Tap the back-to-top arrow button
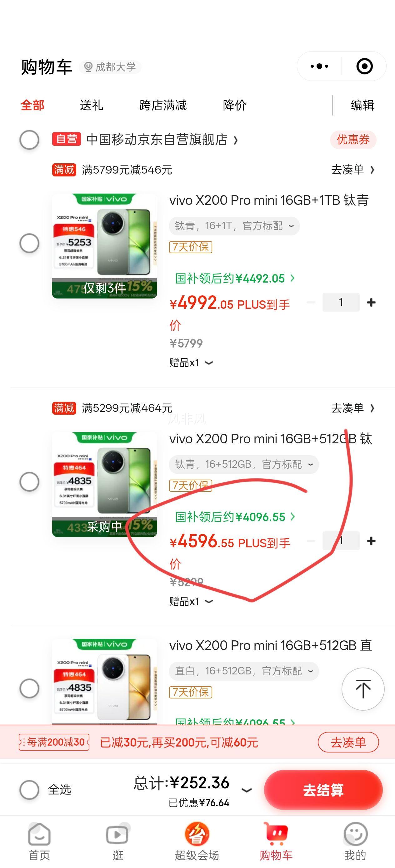This screenshot has height=868, width=395. [363, 688]
